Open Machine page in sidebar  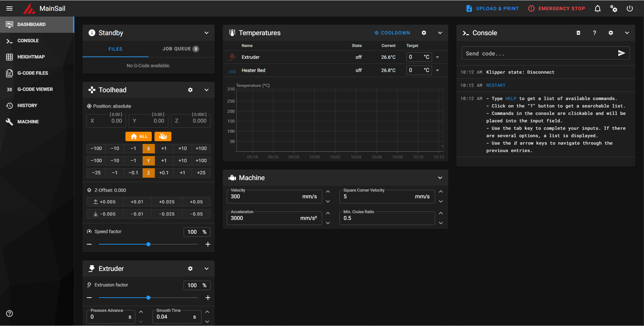point(37,122)
